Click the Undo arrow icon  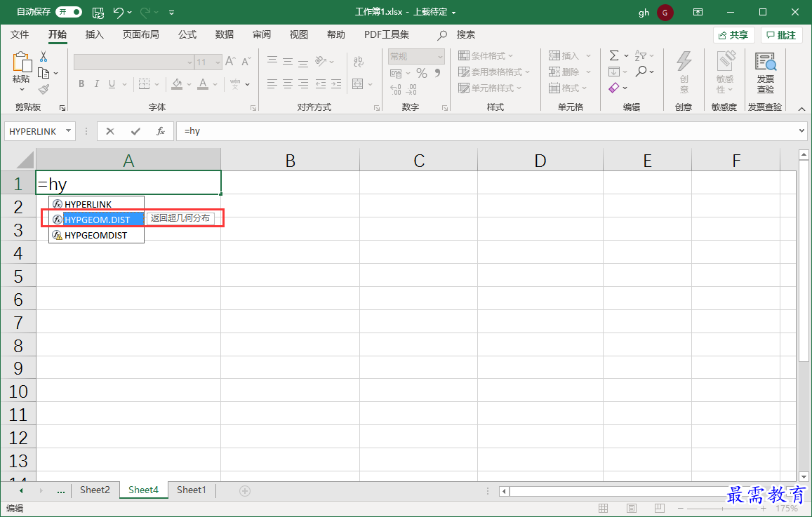[x=118, y=12]
